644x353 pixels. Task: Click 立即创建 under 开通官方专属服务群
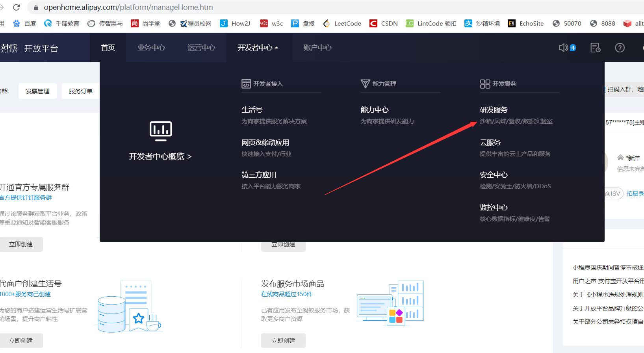[21, 244]
